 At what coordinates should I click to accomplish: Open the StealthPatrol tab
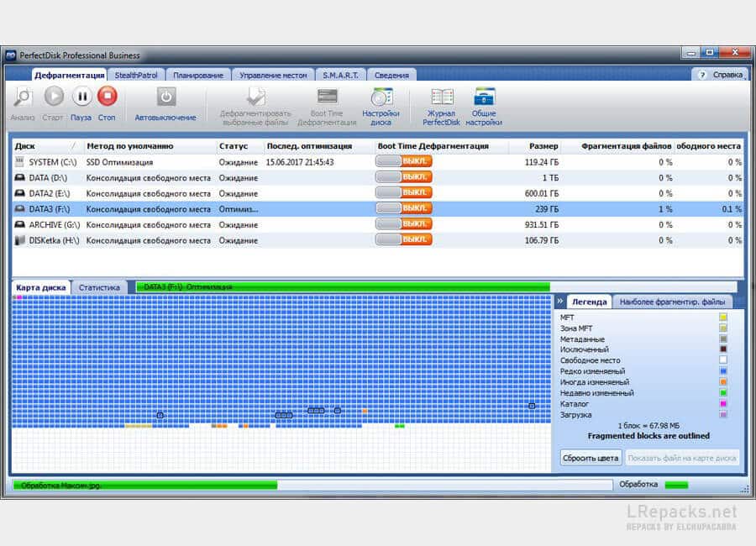coord(136,76)
